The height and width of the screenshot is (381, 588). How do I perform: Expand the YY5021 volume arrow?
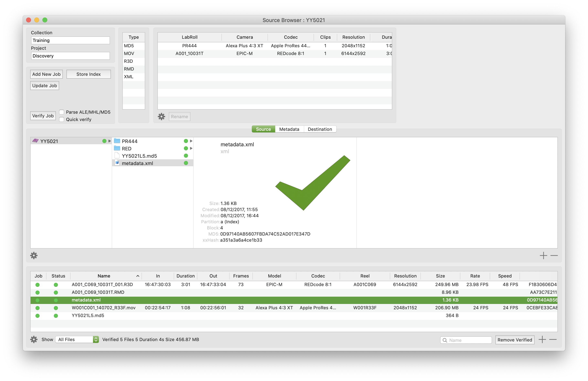pyautogui.click(x=109, y=141)
